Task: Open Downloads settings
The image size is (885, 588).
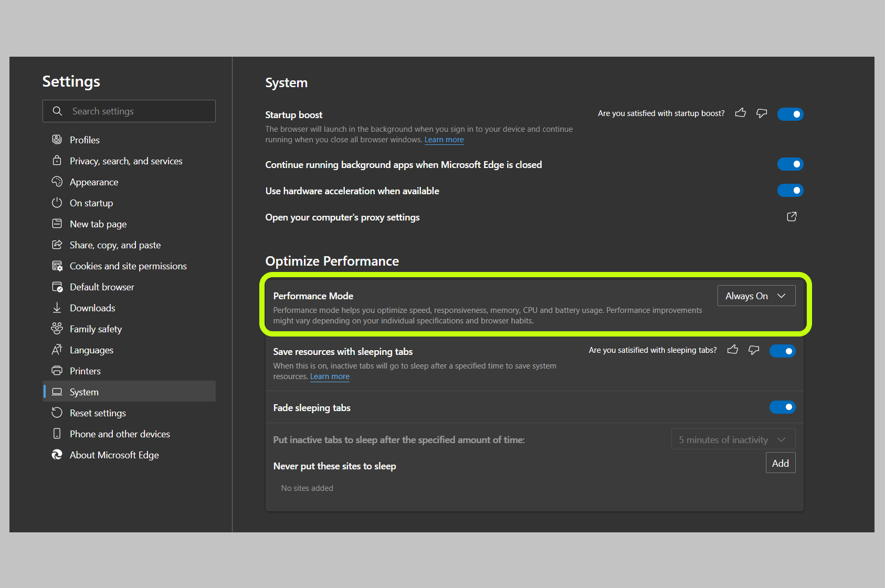Action: coord(129,308)
